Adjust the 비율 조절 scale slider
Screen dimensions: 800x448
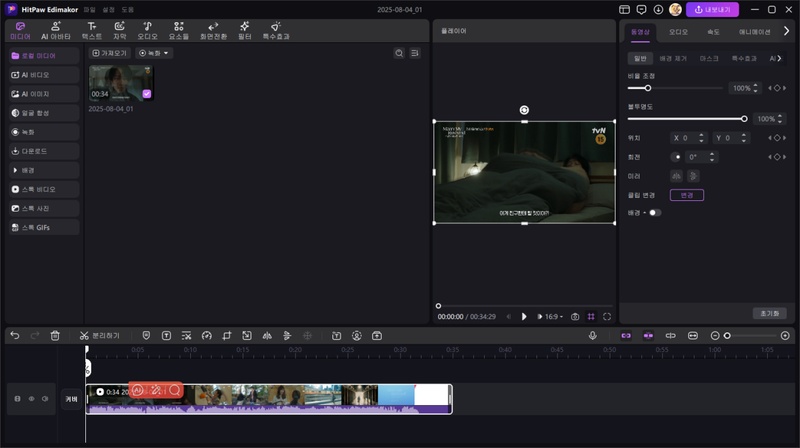675,88
